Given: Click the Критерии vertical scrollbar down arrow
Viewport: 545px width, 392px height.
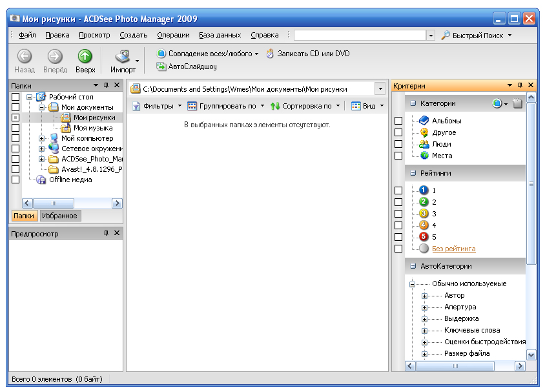Looking at the screenshot, I should coord(531,355).
